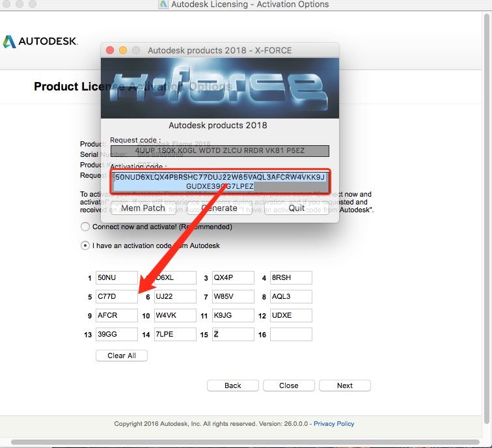Focus activation field 4 containing 8RSH
Image resolution: width=492 pixels, height=448 pixels.
[291, 278]
